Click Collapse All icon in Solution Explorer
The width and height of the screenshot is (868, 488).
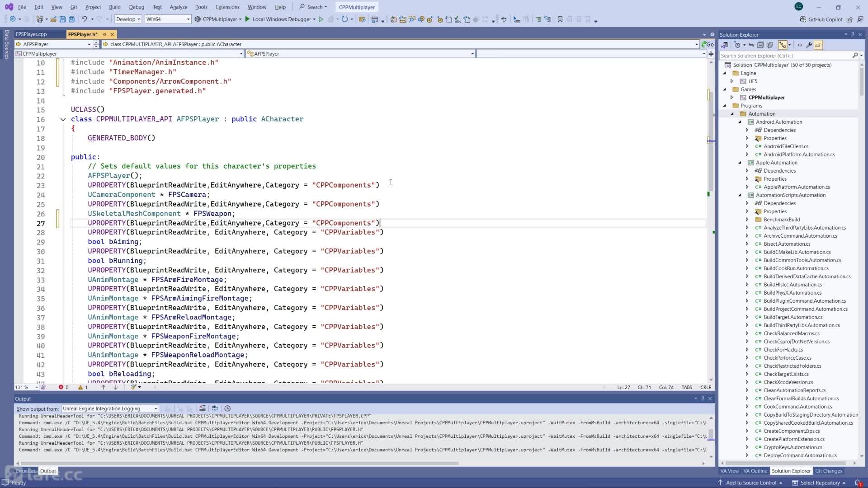tap(760, 45)
